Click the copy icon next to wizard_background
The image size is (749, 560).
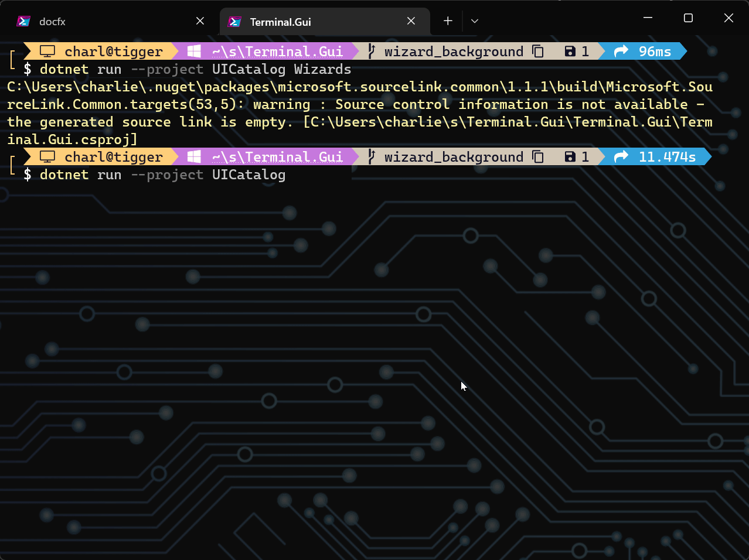[x=537, y=52]
